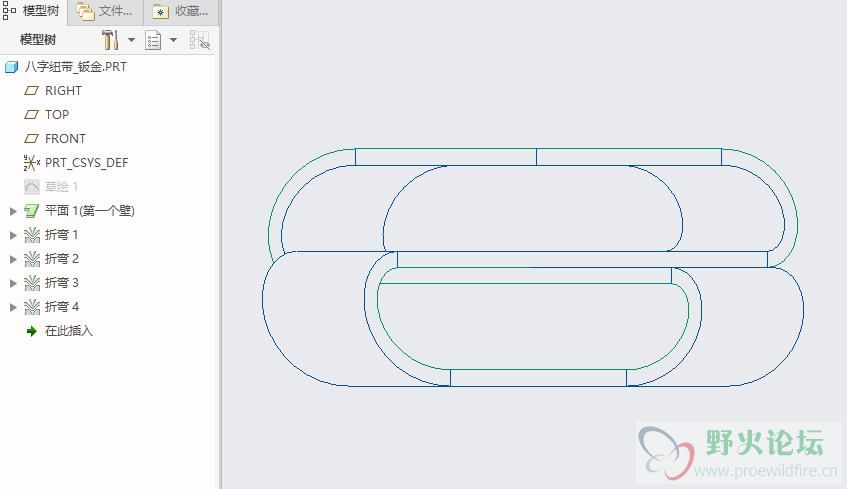Viewport: 847px width, 489px height.
Task: Select the TOP datum plane
Action: point(57,115)
